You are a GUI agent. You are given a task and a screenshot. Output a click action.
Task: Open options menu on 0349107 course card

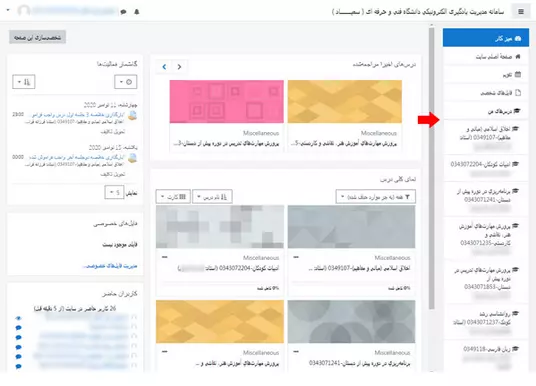pos(296,257)
